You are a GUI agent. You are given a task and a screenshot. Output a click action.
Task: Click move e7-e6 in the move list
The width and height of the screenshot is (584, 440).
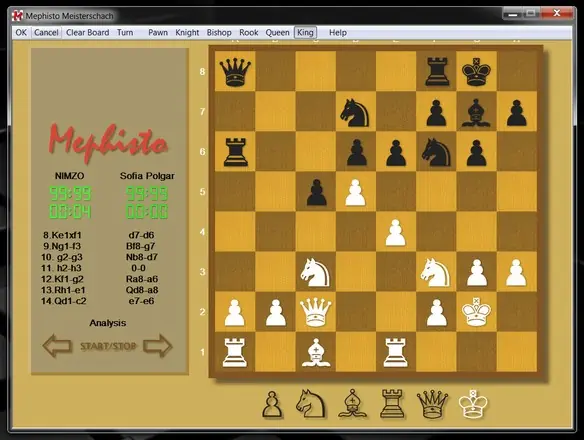(x=141, y=301)
